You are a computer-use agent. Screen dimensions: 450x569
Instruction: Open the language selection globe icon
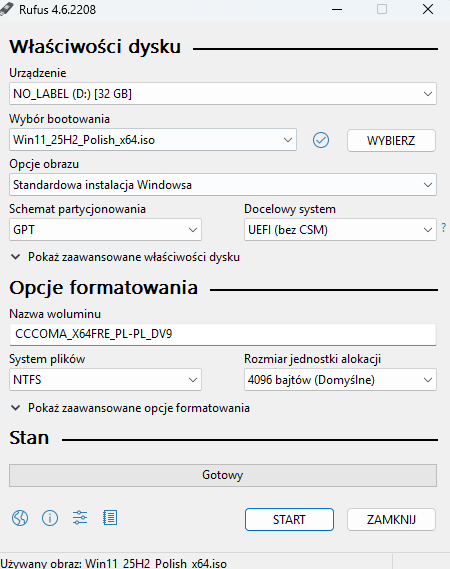point(20,518)
